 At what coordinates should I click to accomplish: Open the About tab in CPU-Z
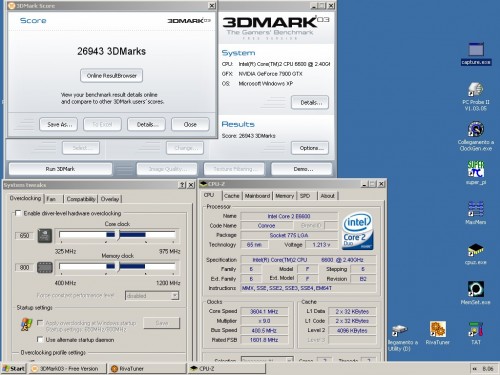pos(327,196)
